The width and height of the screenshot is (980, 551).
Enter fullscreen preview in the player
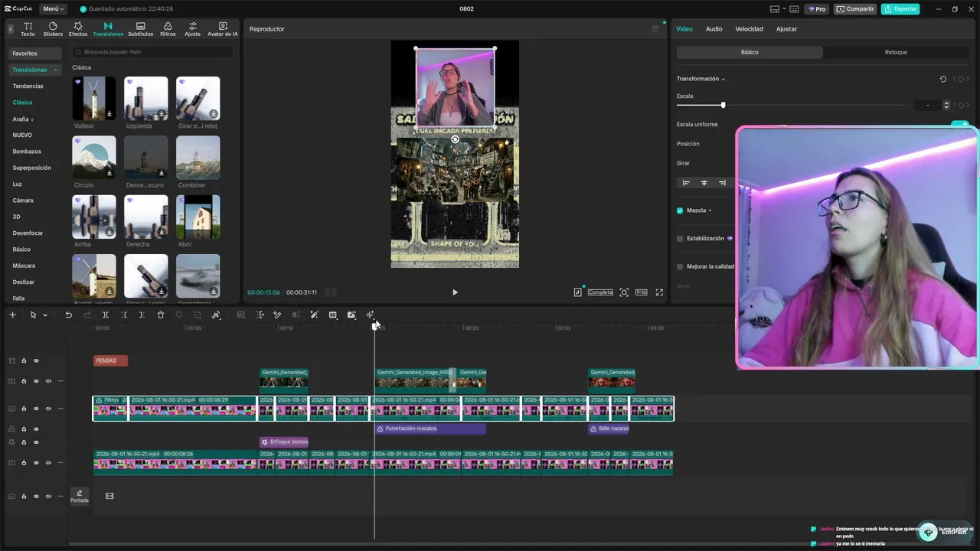pos(659,292)
